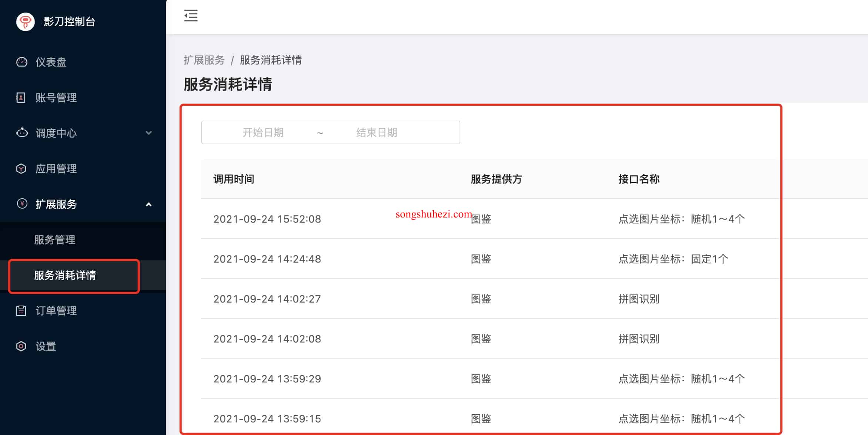Click the 2021-09-24 14:24:48 cell
Image resolution: width=868 pixels, height=435 pixels.
(267, 259)
